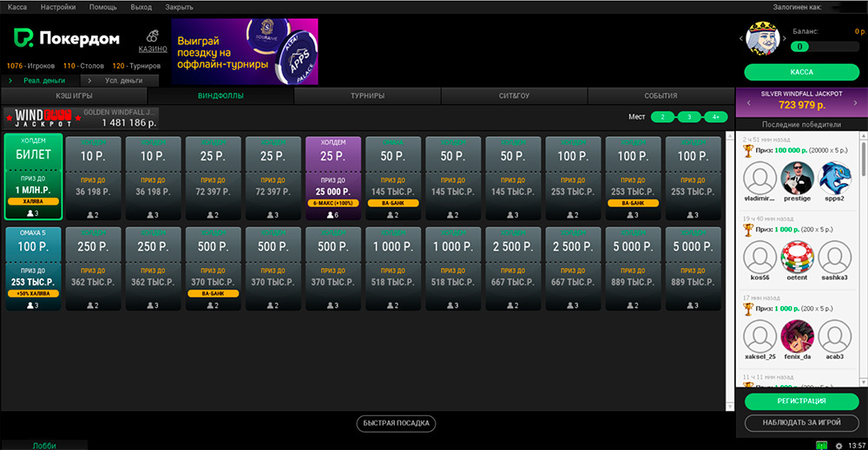
Task: Click the Быстрая посадка button
Action: pos(396,423)
